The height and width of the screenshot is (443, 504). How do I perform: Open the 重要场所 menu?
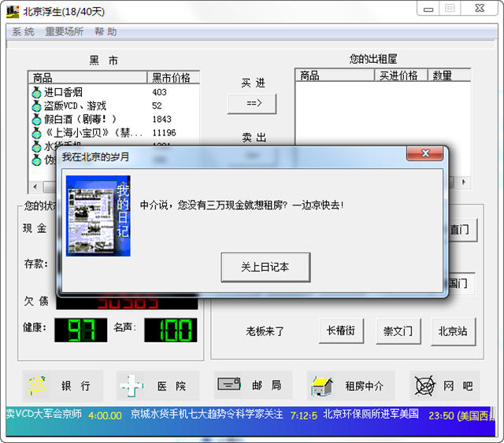[64, 32]
